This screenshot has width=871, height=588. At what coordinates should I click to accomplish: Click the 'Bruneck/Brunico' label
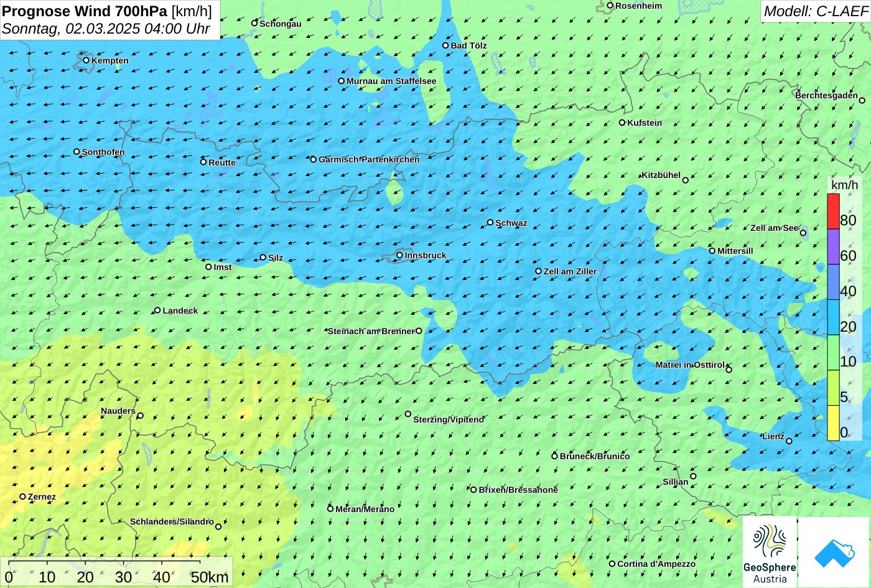tap(595, 456)
